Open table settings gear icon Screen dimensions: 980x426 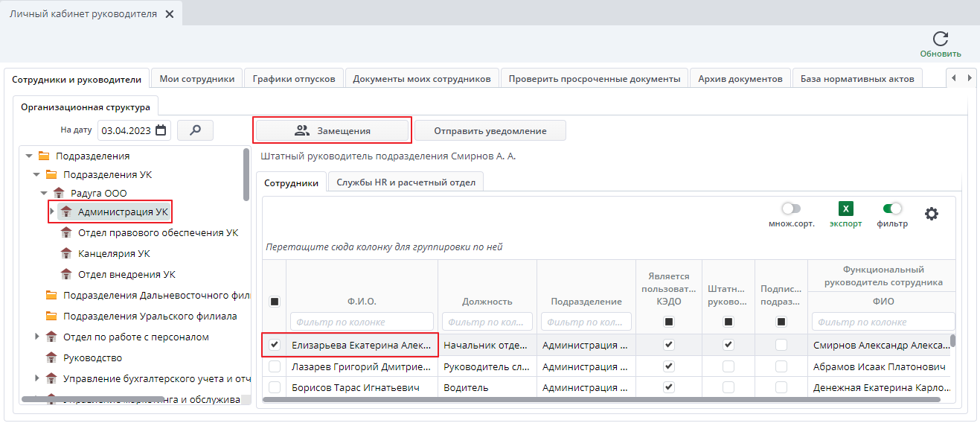pyautogui.click(x=932, y=214)
